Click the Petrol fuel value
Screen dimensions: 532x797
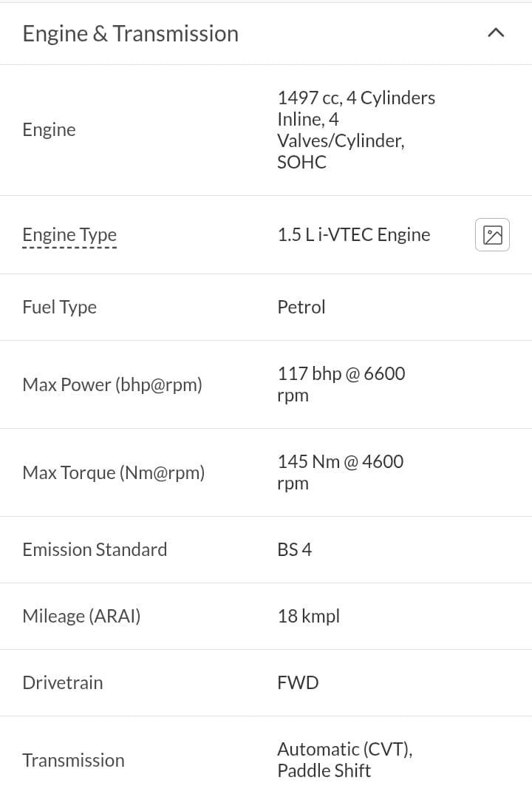tap(301, 307)
